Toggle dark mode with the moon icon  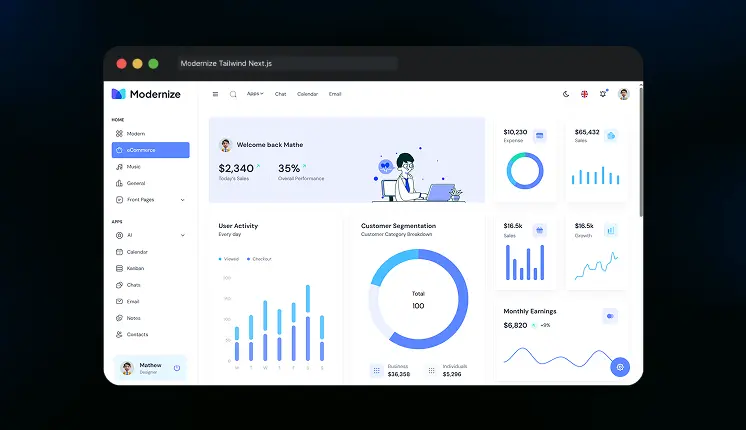[x=566, y=94]
